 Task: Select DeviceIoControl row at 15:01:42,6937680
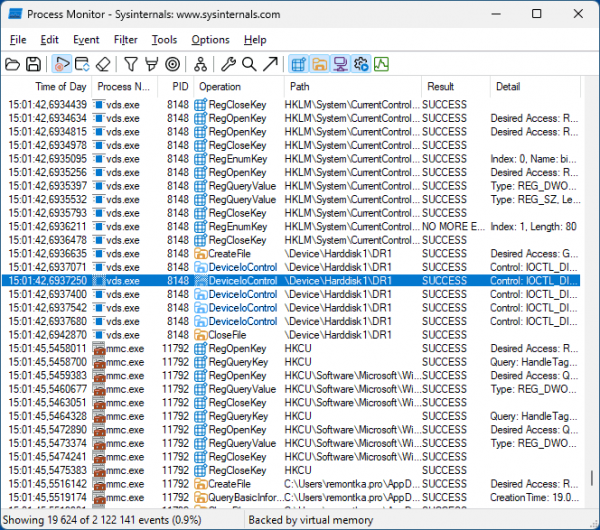[x=291, y=321]
